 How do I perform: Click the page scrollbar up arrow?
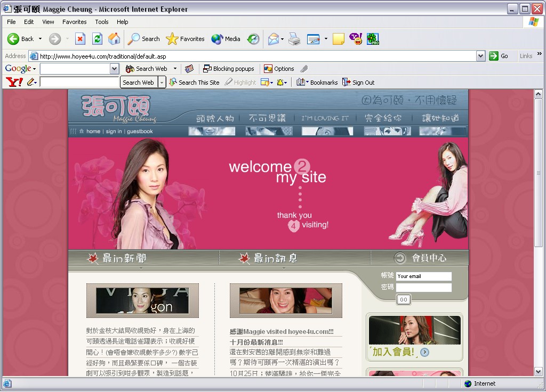(x=538, y=94)
